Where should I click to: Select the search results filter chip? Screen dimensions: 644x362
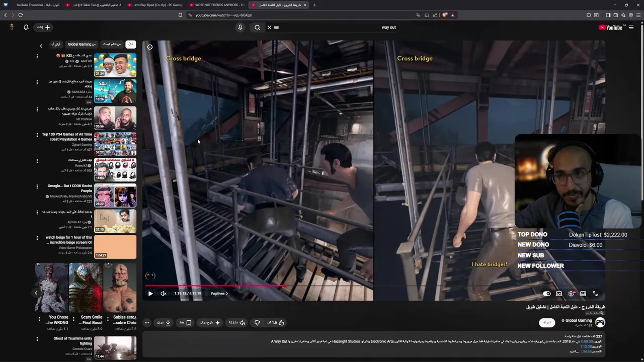(x=112, y=44)
